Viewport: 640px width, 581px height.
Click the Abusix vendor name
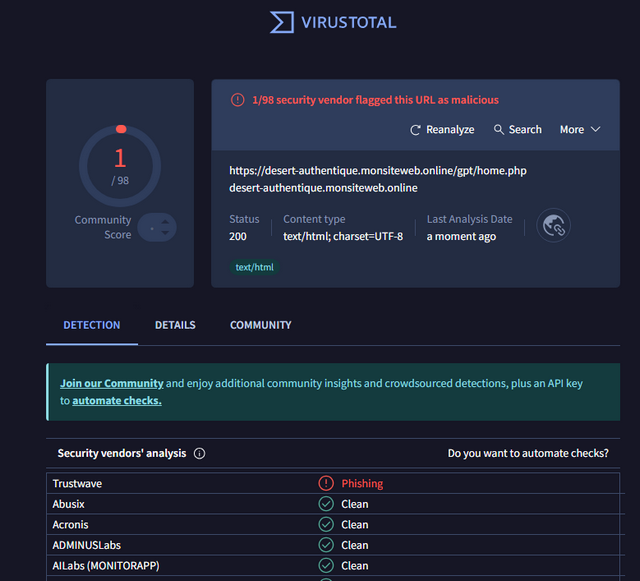[x=68, y=504]
